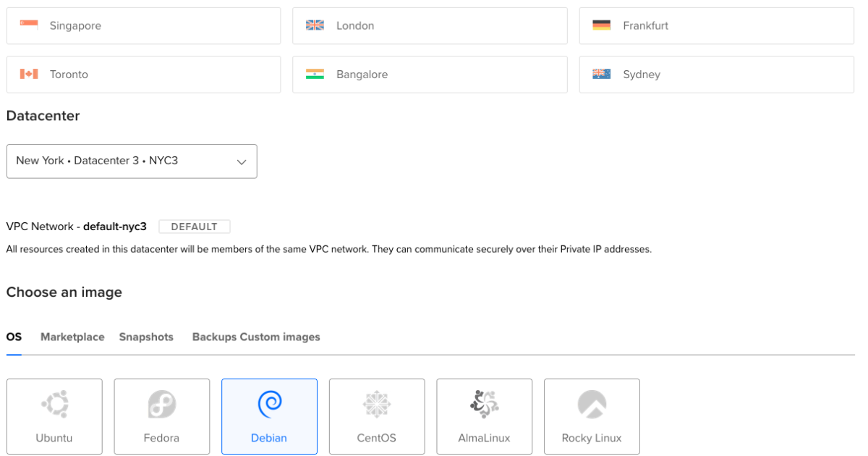
Task: Click the Canadian flag beside Toronto
Action: (29, 74)
